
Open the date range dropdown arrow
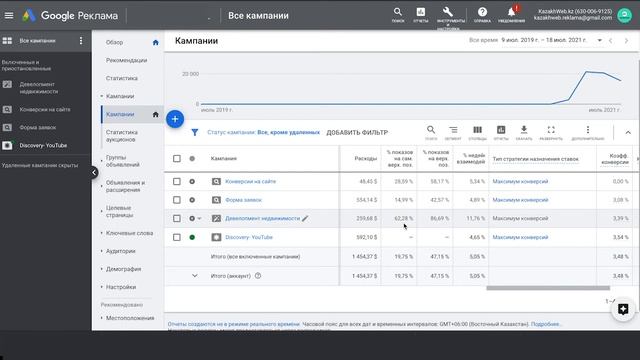600,40
